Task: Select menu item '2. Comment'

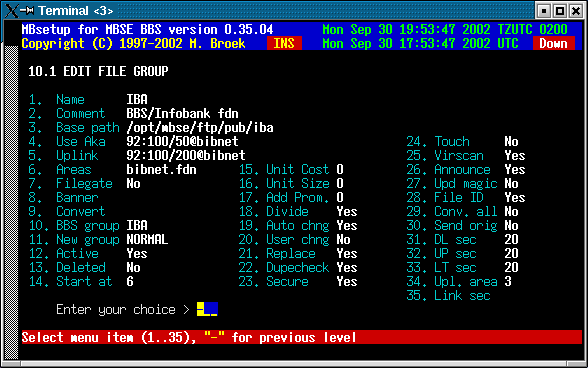Action: point(67,113)
